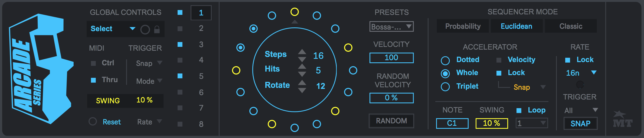Toggle the MIDI Thru checkbox
The width and height of the screenshot is (644, 138).
pyautogui.click(x=93, y=80)
